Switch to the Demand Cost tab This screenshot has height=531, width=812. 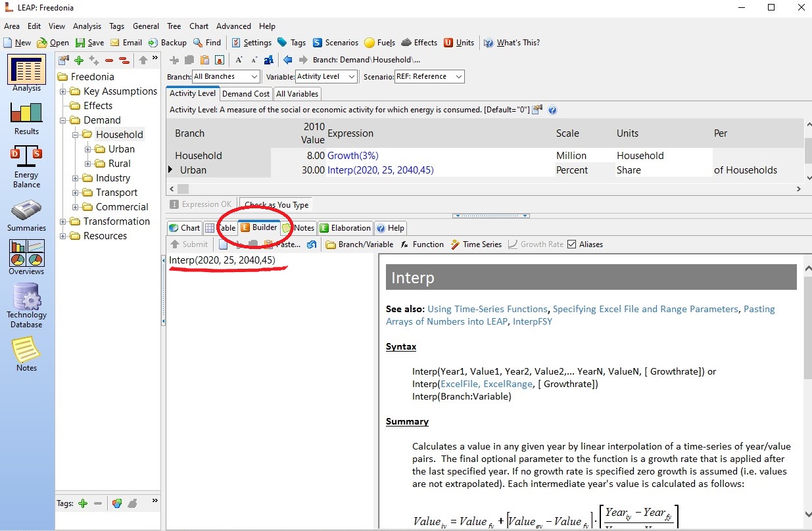click(246, 94)
